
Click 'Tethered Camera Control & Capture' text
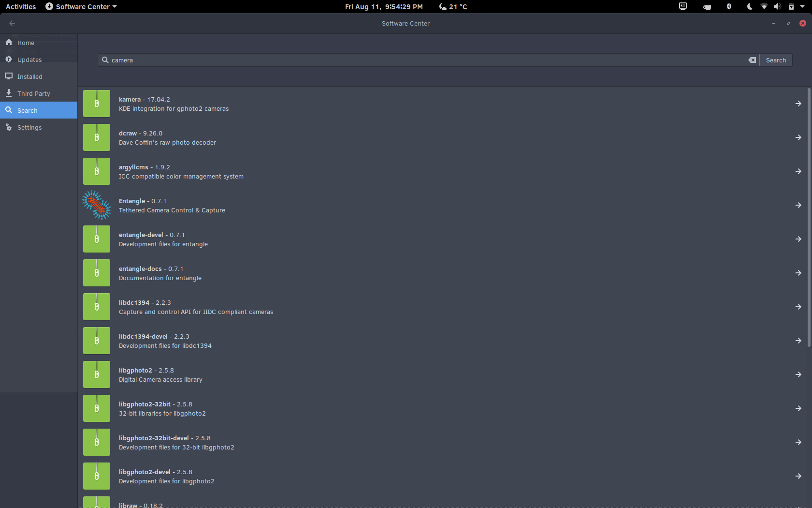click(x=172, y=210)
